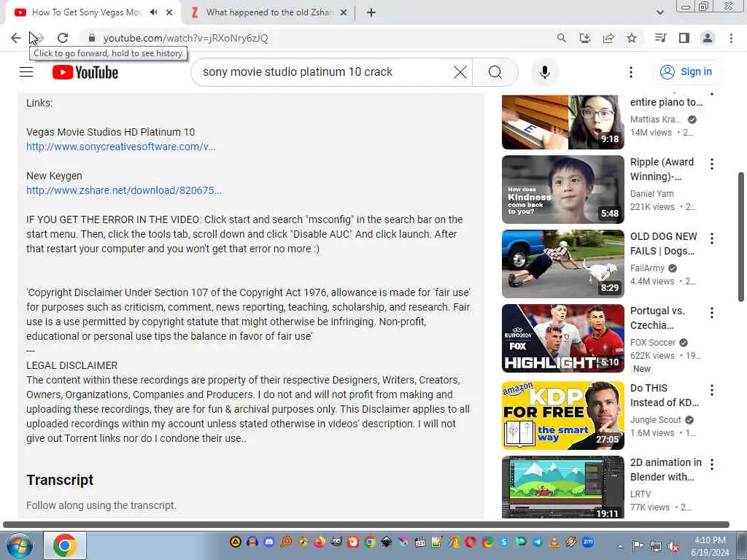Click the Sign in button
Viewport: 747px width, 560px height.
click(x=686, y=72)
